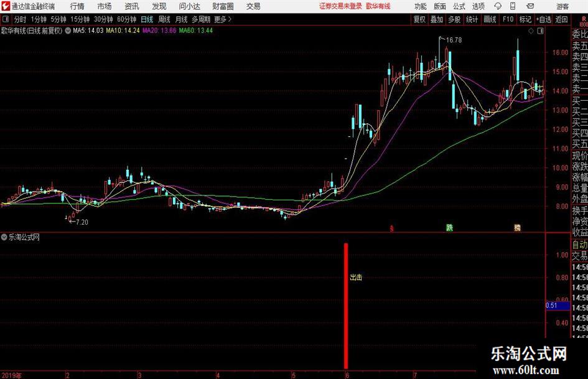The height and width of the screenshot is (379, 588).
Task: Open the 资讯 menu
Action: pyautogui.click(x=132, y=6)
